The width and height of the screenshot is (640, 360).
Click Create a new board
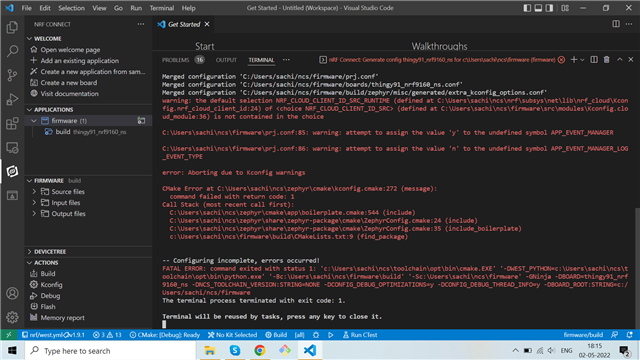[x=69, y=82]
